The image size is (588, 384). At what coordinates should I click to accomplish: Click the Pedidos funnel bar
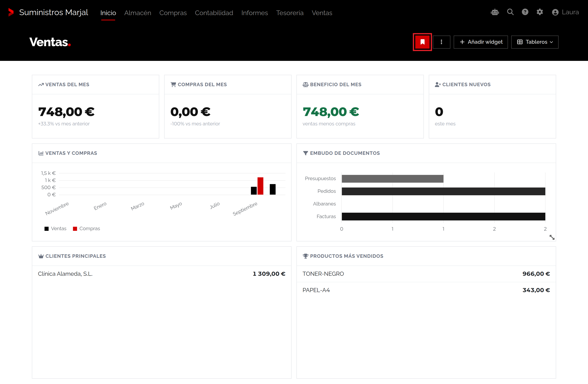pyautogui.click(x=443, y=191)
